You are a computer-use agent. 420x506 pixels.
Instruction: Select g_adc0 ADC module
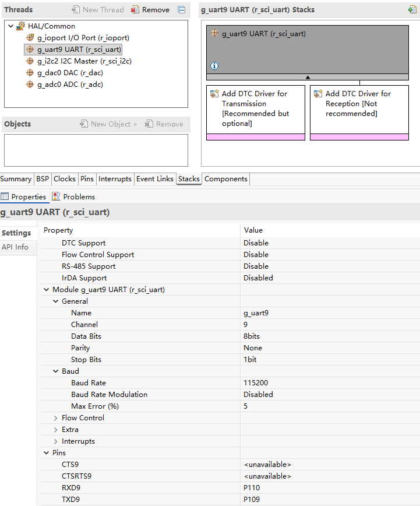click(70, 84)
